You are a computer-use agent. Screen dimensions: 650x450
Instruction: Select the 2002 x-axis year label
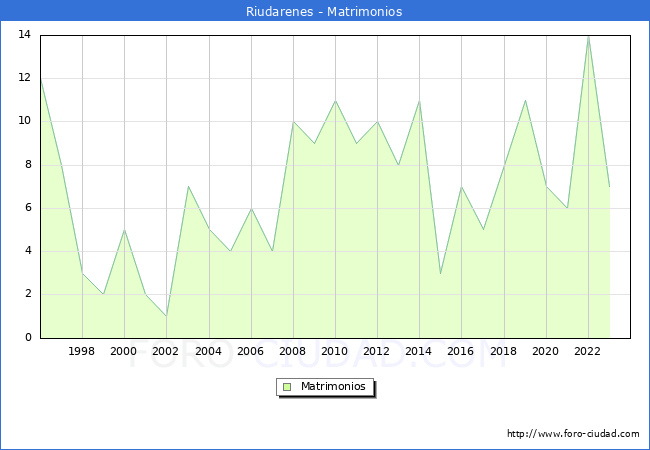pyautogui.click(x=166, y=351)
